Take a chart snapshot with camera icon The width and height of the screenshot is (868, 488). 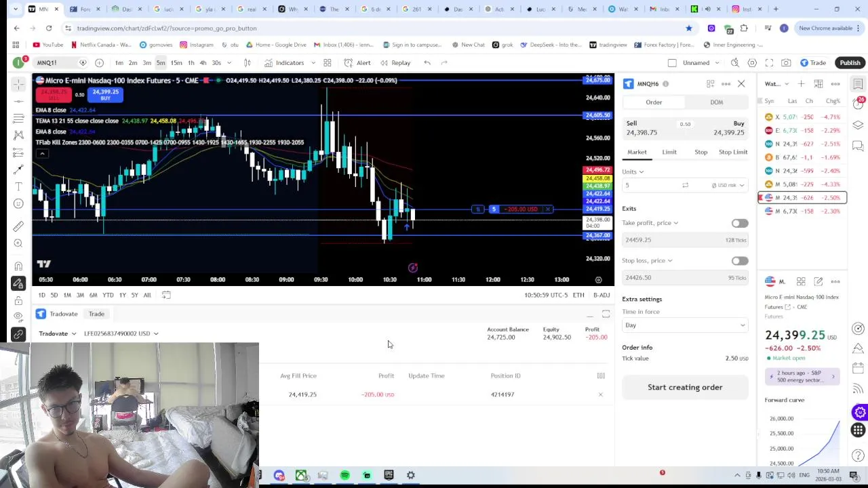click(x=786, y=63)
